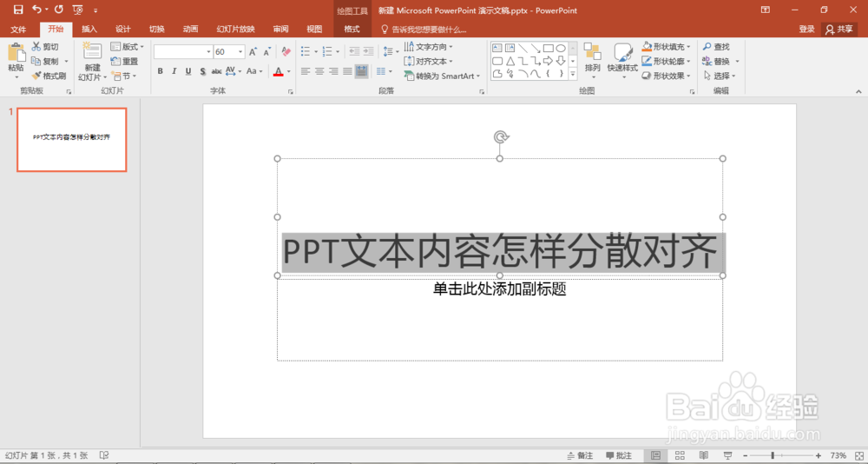Open File (文件) tab
Screen dimensions: 868x464
18,30
